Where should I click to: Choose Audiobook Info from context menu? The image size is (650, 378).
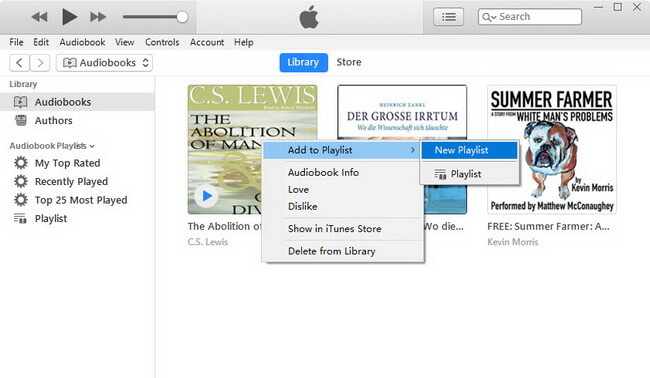pyautogui.click(x=323, y=172)
